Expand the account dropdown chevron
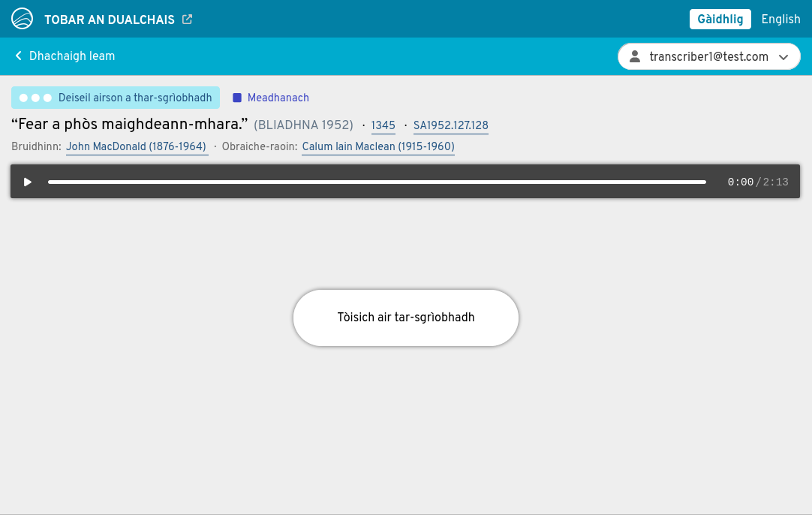 (783, 57)
